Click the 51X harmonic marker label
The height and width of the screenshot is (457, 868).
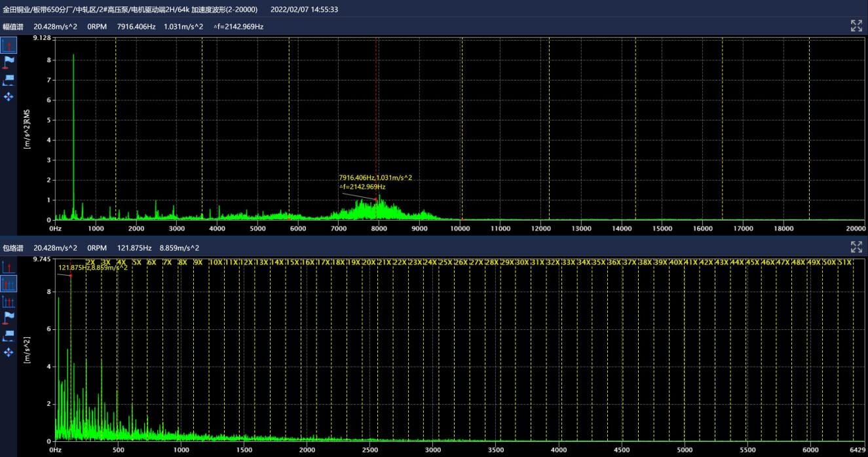coord(844,262)
